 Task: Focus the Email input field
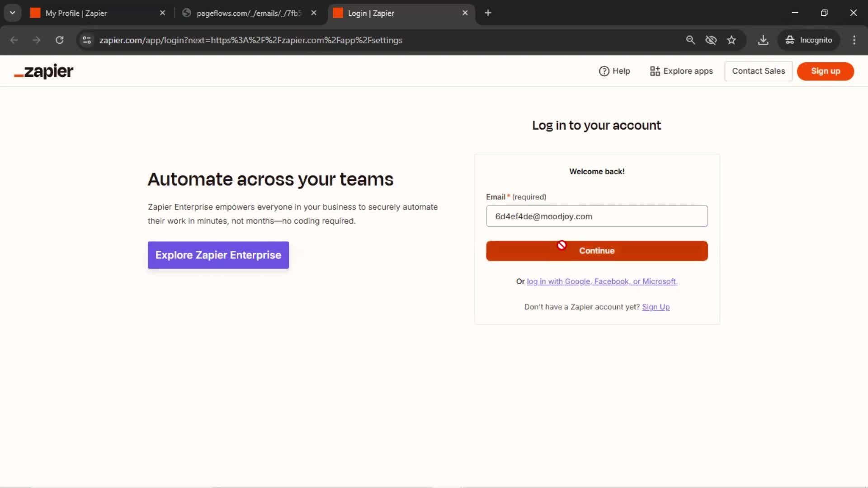click(597, 216)
